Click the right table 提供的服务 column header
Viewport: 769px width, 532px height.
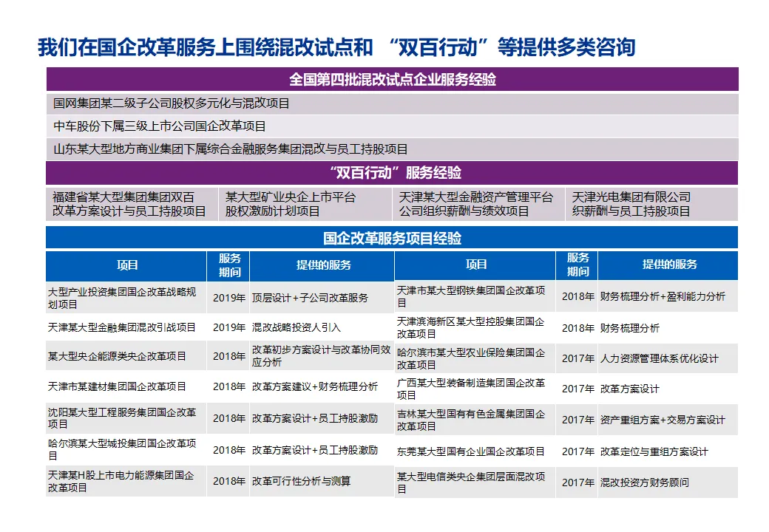668,265
